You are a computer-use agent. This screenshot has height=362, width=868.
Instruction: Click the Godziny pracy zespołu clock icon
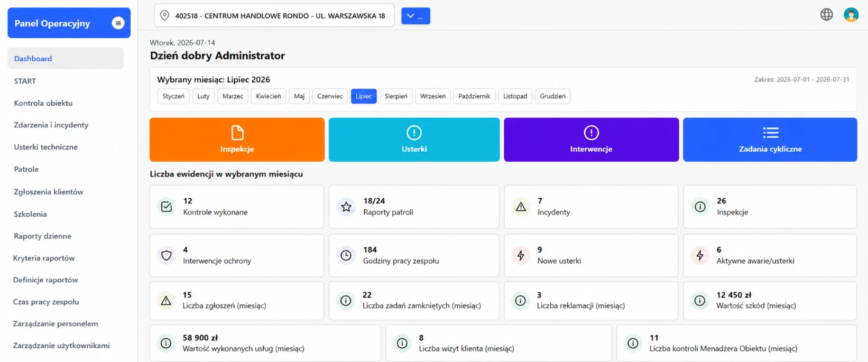click(346, 255)
